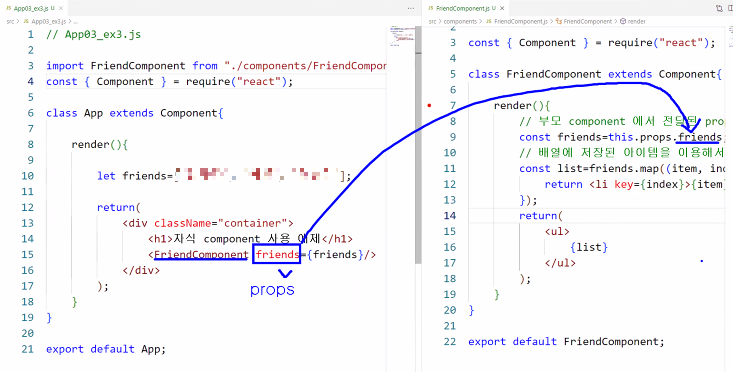Viewport: 733px width, 372px height.
Task: Click line number 21 in left editor
Action: (28, 349)
